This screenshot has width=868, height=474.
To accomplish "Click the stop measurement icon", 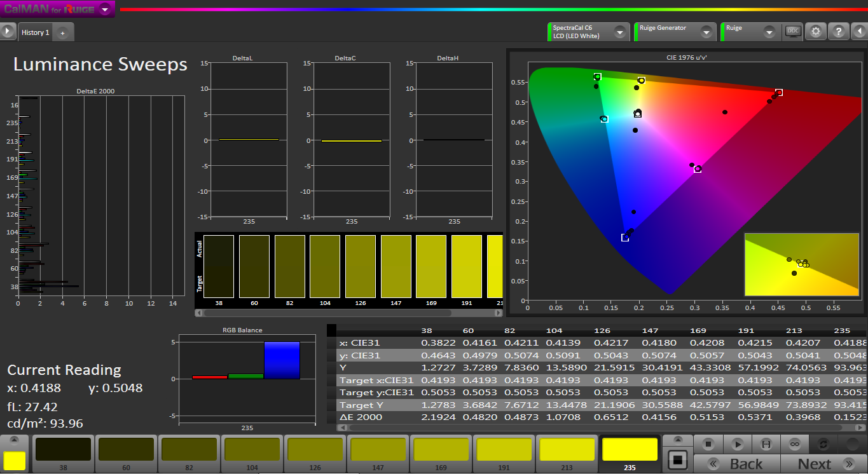I will [709, 444].
